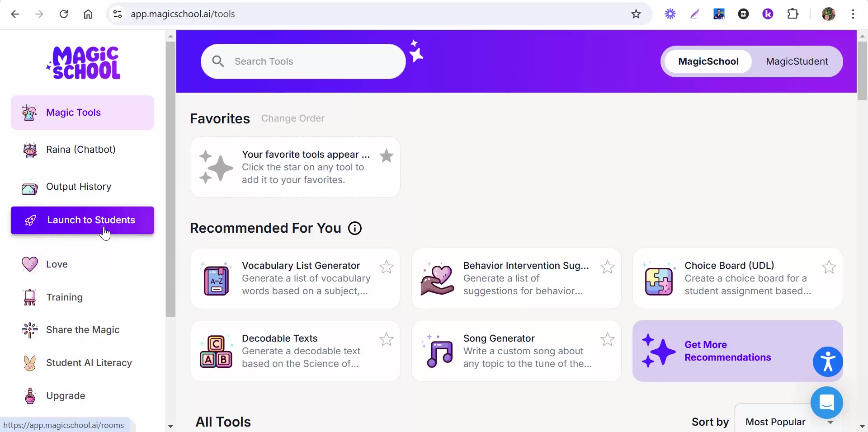Click the main page scrollbar down arrow

862,426
